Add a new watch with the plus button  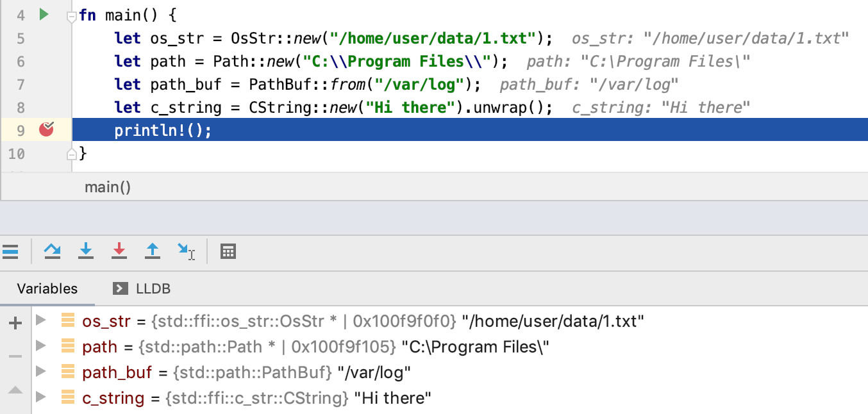15,322
